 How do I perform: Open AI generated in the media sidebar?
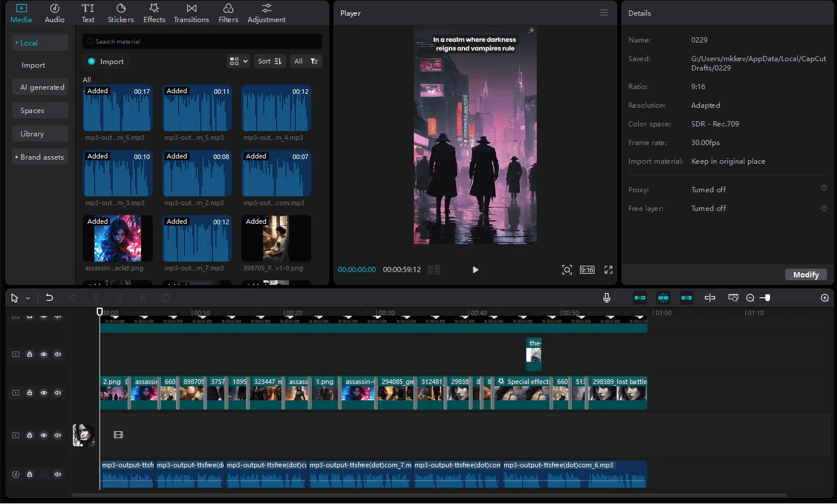40,87
